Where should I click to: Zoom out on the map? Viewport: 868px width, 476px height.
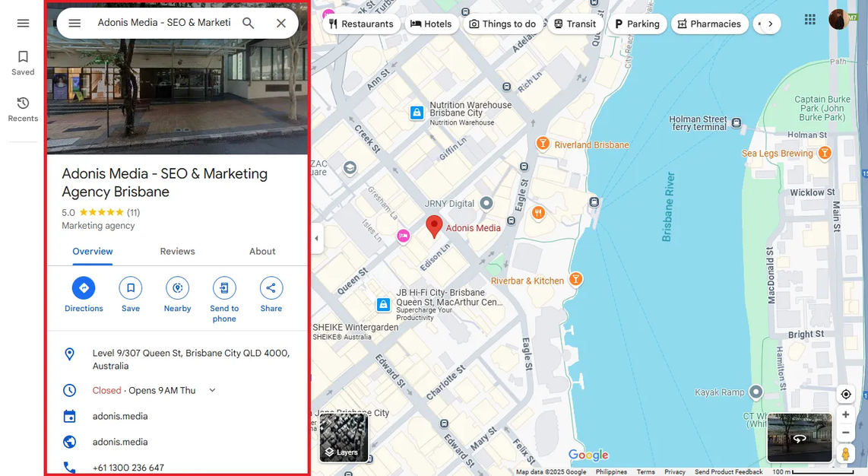point(846,433)
